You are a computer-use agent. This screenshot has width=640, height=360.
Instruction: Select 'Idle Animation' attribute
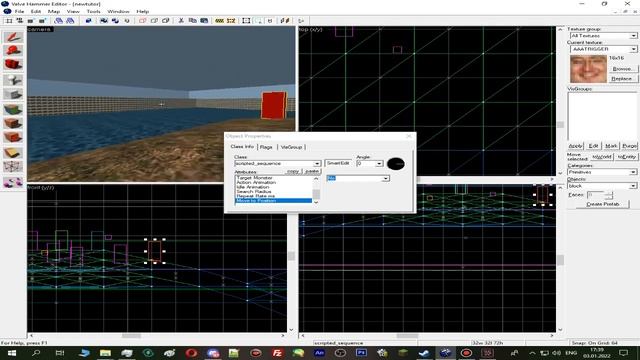(253, 187)
